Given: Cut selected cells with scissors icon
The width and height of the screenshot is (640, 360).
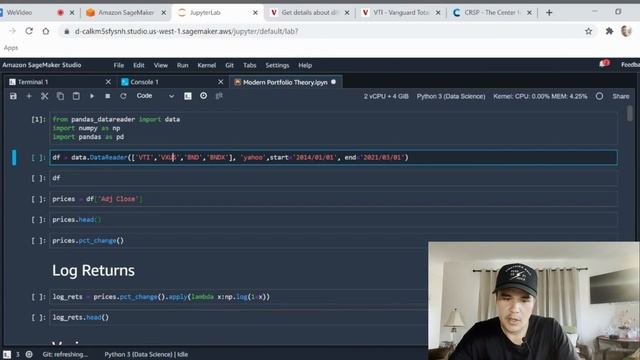Looking at the screenshot, I should pyautogui.click(x=44, y=96).
